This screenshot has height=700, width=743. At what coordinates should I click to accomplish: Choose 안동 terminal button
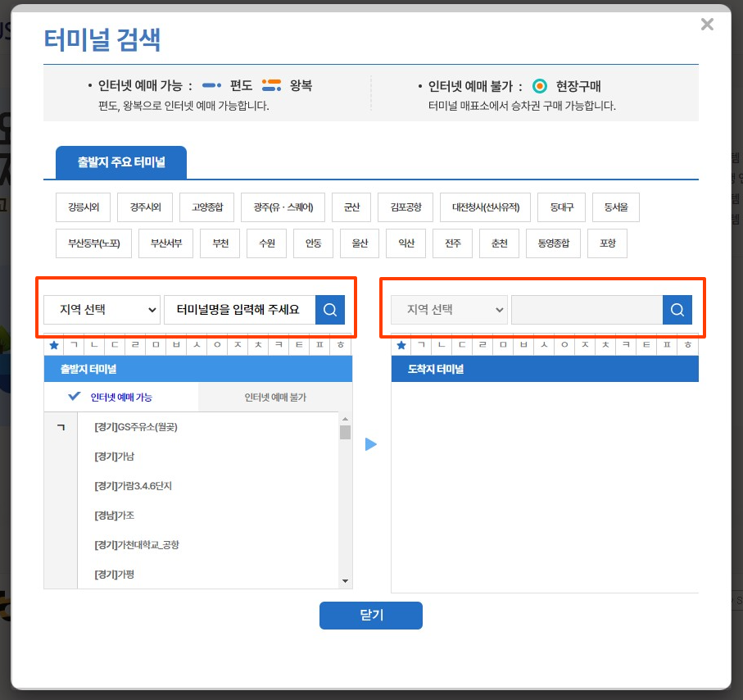(x=313, y=243)
